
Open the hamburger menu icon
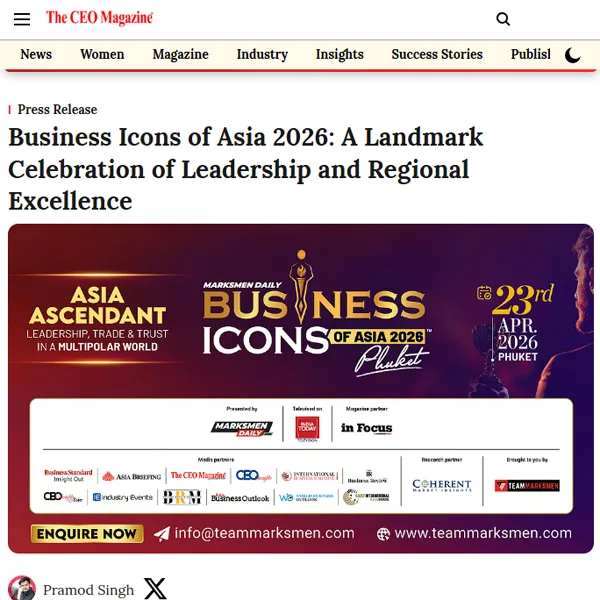pyautogui.click(x=22, y=19)
